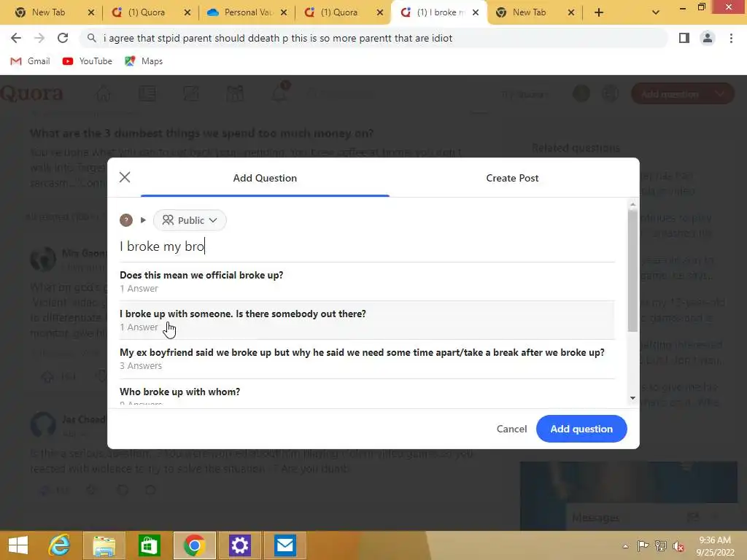Go back with the browser back arrow
The image size is (747, 560).
[16, 38]
